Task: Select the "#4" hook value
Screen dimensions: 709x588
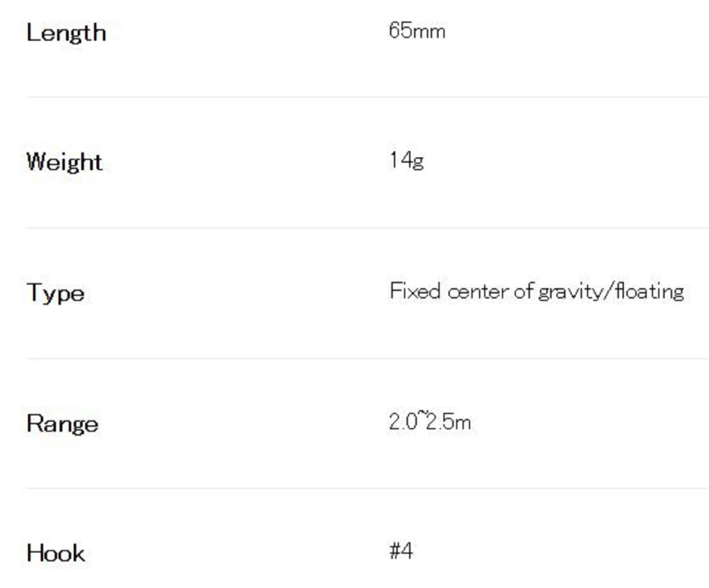Action: (401, 551)
